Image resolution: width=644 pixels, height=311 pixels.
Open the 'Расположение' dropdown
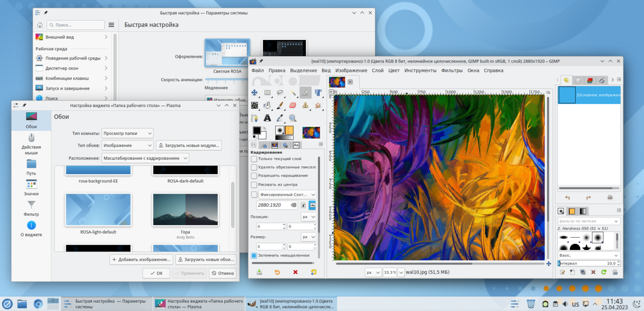(145, 158)
